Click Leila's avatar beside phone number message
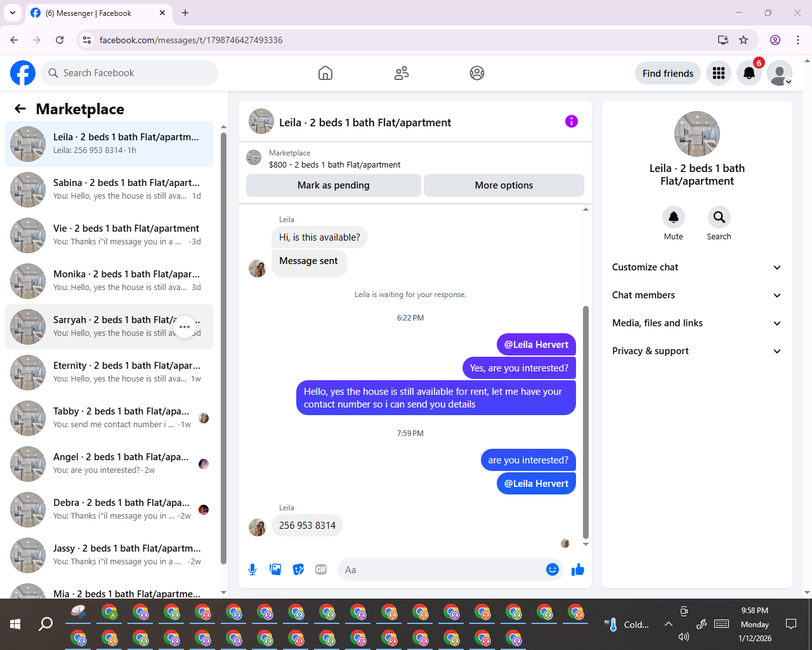Viewport: 812px width, 650px height. pyautogui.click(x=257, y=527)
